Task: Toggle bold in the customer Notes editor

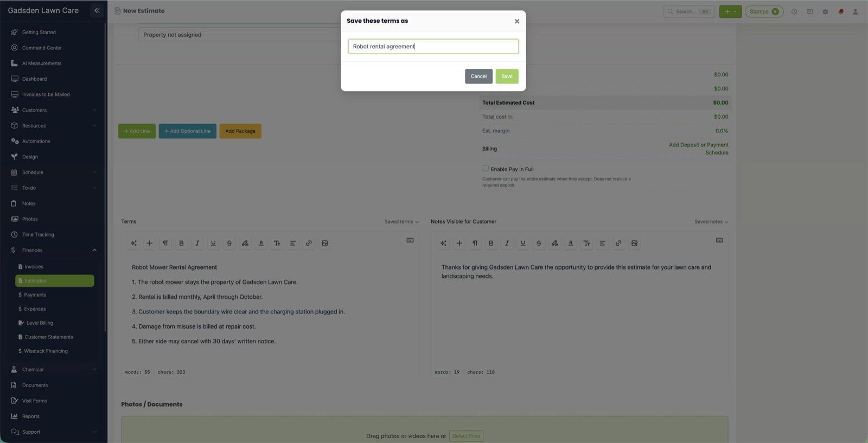Action: pos(491,243)
